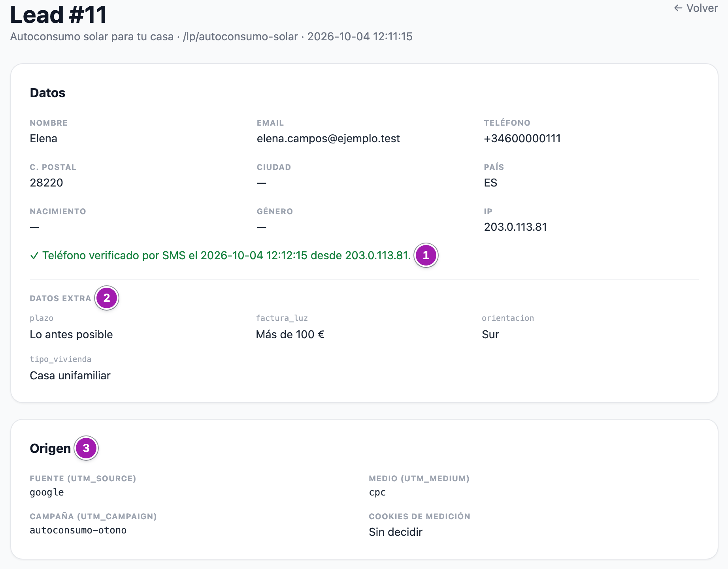Click the Origen section heading

[50, 448]
